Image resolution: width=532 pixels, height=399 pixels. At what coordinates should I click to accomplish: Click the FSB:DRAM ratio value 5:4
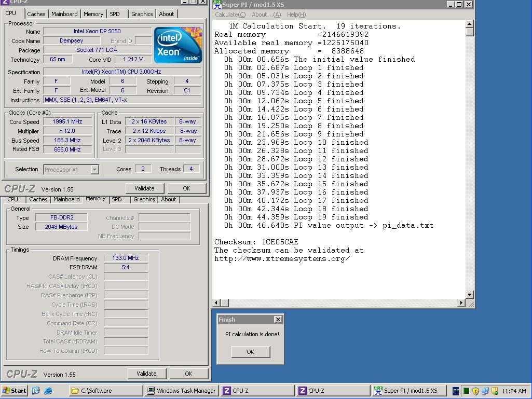[x=126, y=267]
